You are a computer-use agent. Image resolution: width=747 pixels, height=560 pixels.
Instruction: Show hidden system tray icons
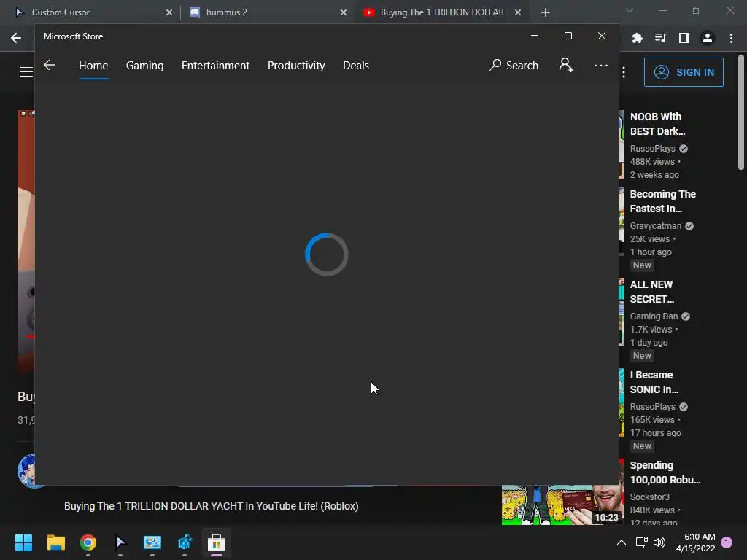(x=622, y=542)
